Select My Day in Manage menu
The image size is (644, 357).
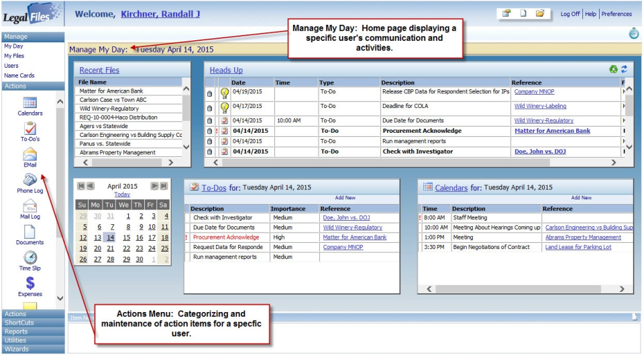click(x=13, y=46)
